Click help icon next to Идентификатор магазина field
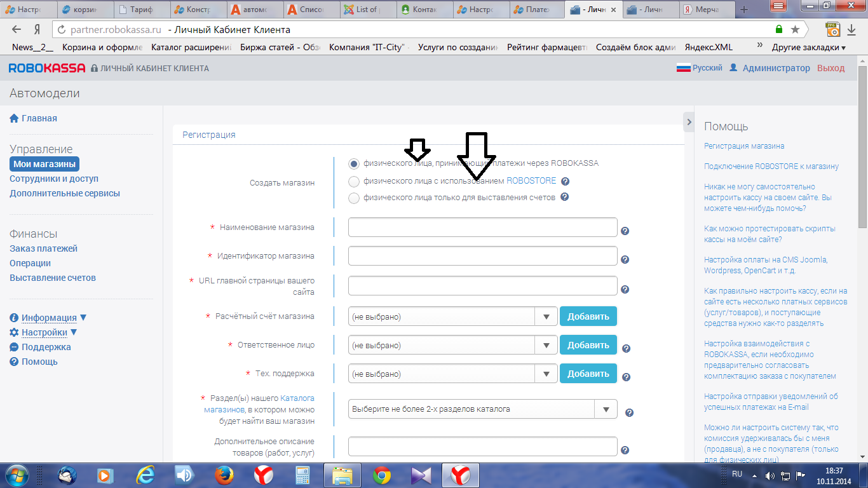This screenshot has width=868, height=488. (x=625, y=260)
